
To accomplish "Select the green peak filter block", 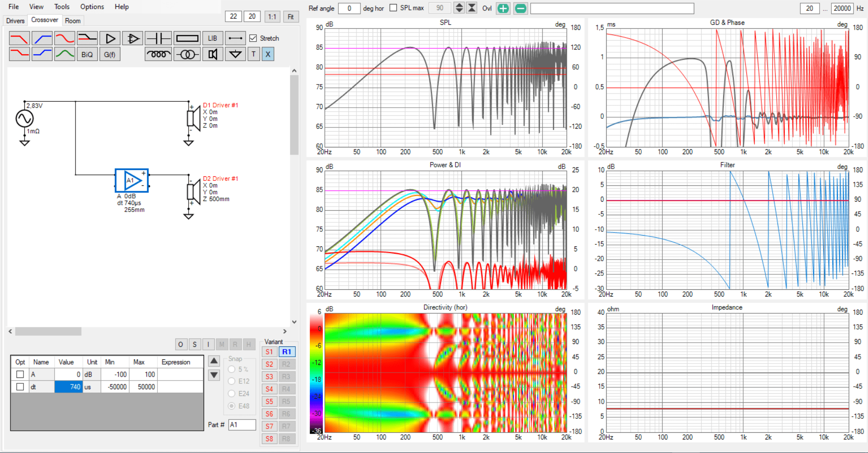I will (x=65, y=54).
